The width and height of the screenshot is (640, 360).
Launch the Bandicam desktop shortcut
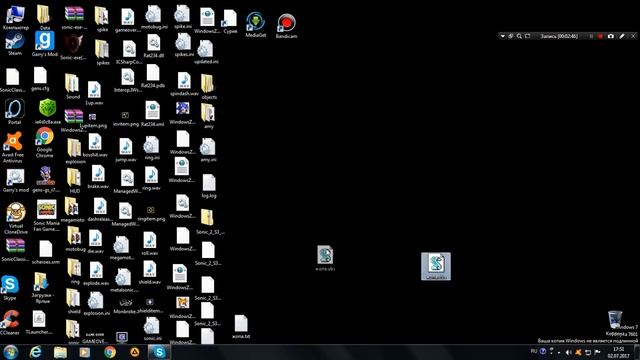click(286, 26)
